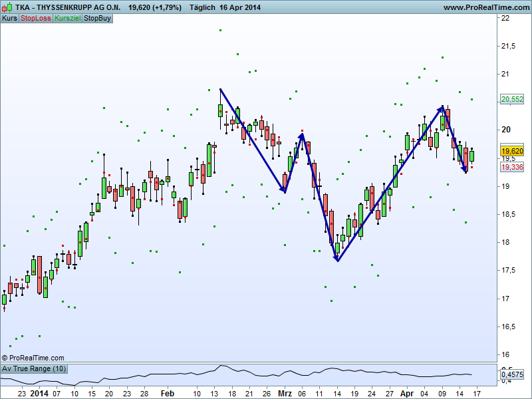Click the Feb month label on time axis
This screenshot has width=532, height=399.
(168, 394)
